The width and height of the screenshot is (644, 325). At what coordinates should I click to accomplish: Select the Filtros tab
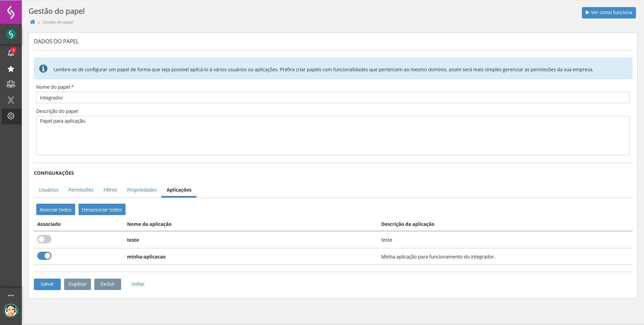pos(110,190)
